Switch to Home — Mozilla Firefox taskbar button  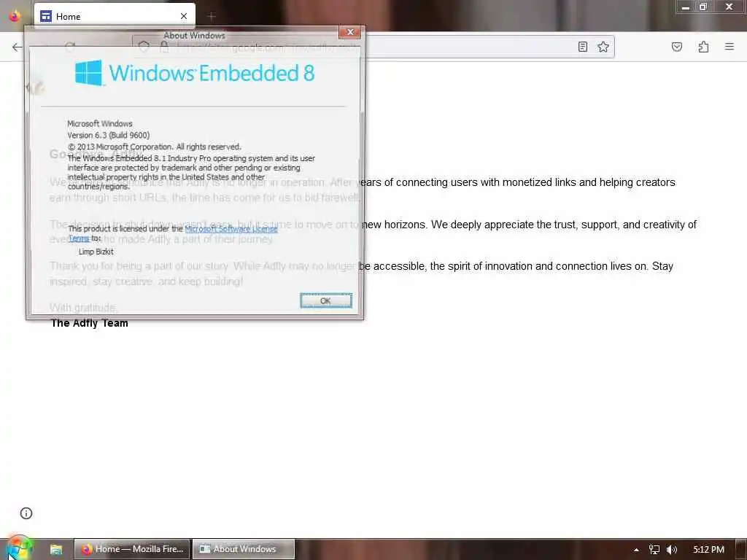[x=133, y=549]
